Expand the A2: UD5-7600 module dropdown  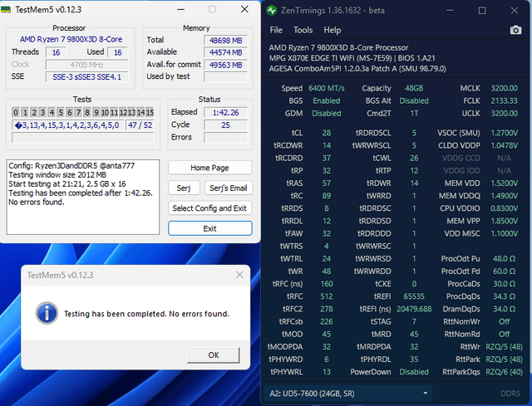[x=347, y=394]
